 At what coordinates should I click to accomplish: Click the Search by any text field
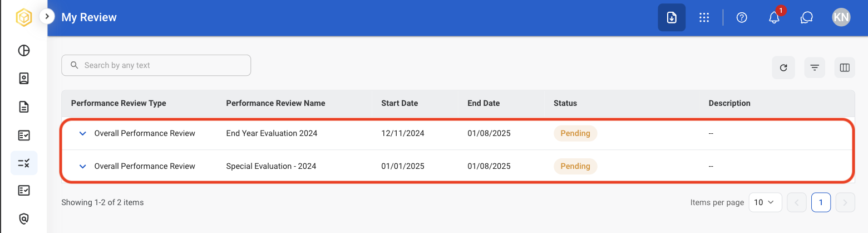[156, 65]
